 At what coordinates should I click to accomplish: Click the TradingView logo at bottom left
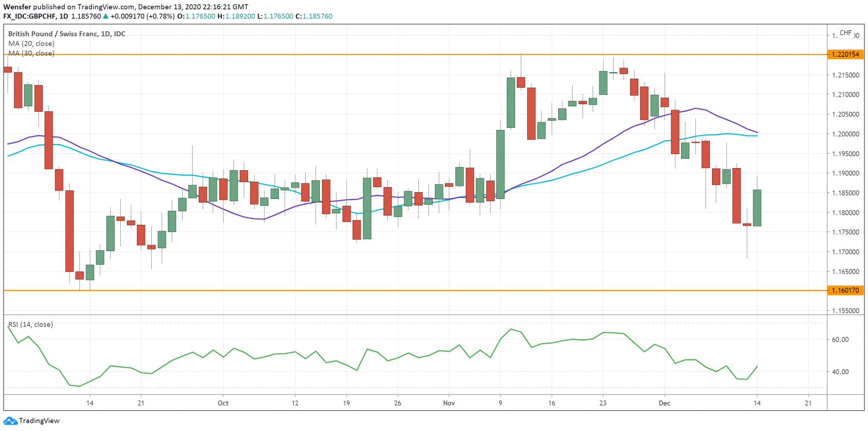coord(32,421)
